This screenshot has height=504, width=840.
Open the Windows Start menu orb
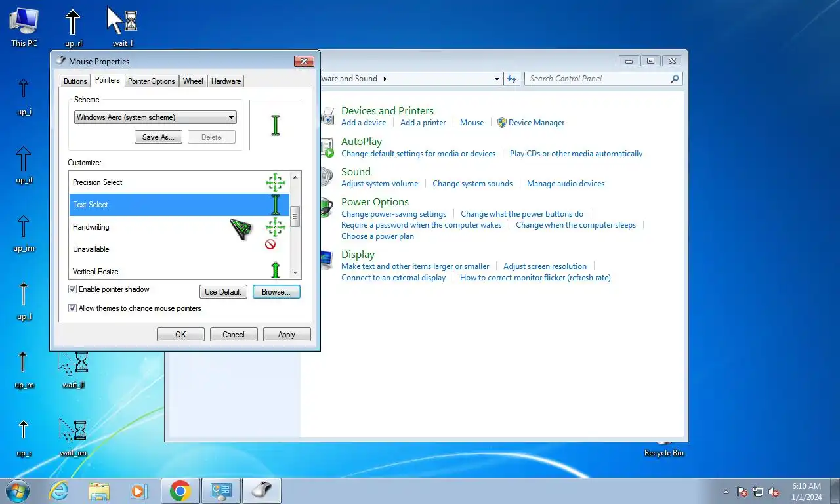click(17, 491)
